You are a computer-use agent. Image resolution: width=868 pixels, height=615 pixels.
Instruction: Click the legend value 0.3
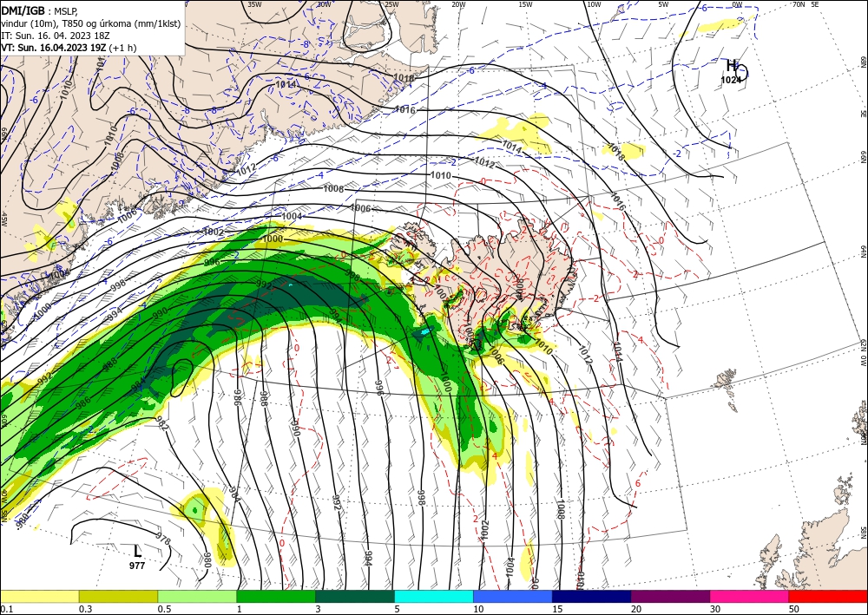[x=85, y=609]
